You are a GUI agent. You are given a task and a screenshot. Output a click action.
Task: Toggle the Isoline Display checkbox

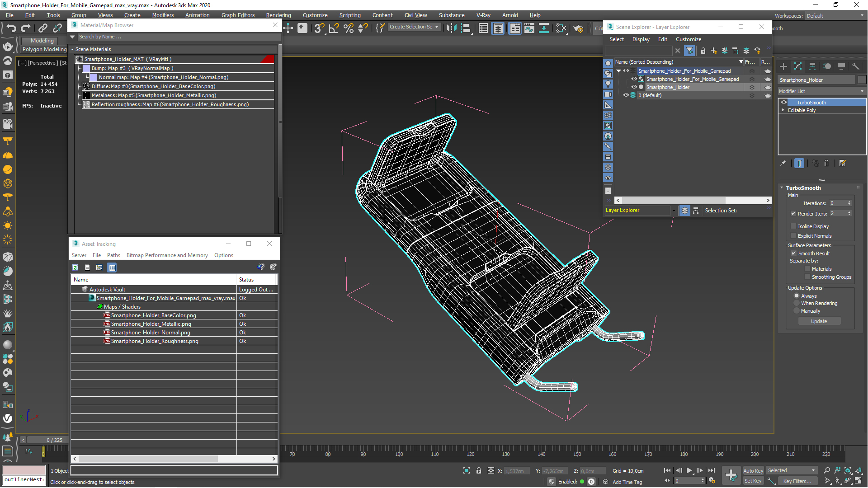click(x=793, y=226)
